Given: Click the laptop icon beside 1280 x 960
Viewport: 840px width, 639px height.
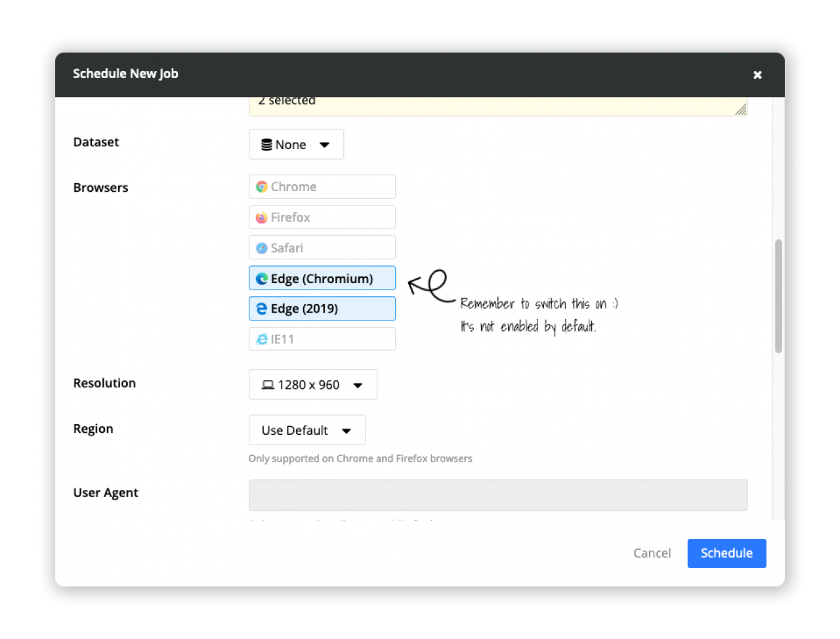Looking at the screenshot, I should point(268,385).
